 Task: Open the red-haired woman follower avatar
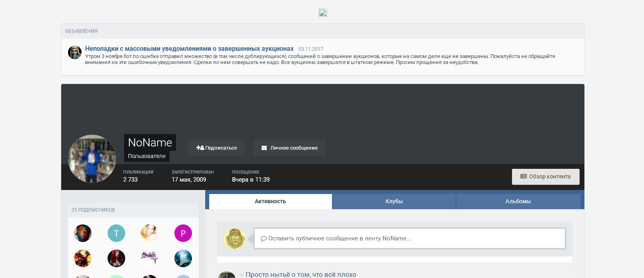pyautogui.click(x=116, y=258)
